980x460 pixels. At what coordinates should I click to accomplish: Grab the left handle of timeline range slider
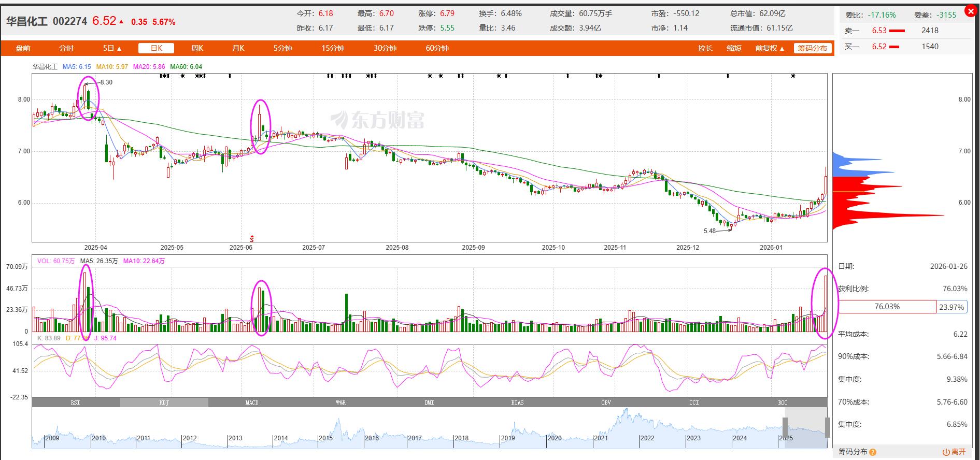(x=785, y=427)
